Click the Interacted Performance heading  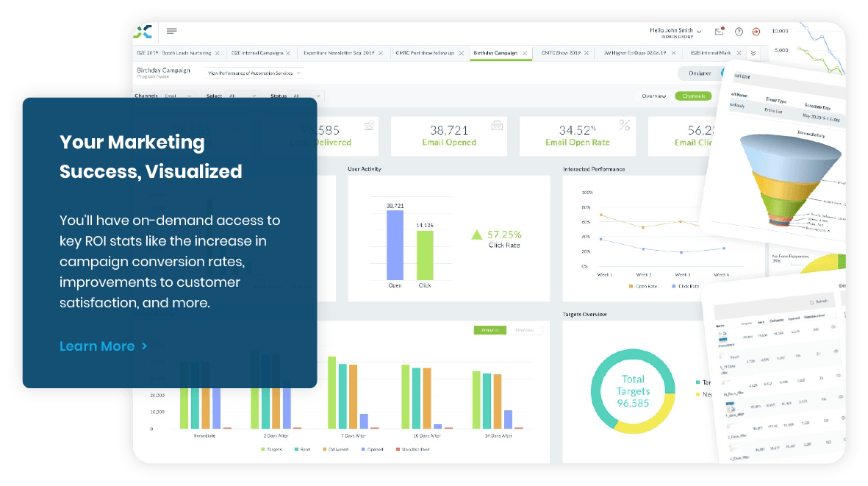pos(594,169)
